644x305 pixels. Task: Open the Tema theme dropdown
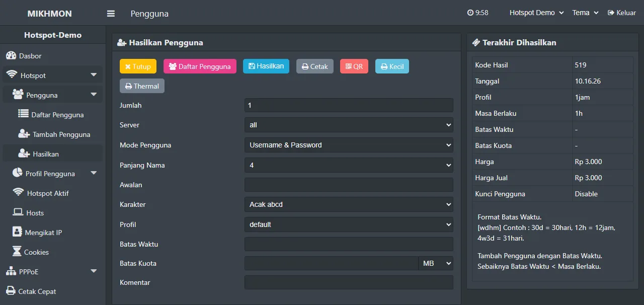[585, 13]
